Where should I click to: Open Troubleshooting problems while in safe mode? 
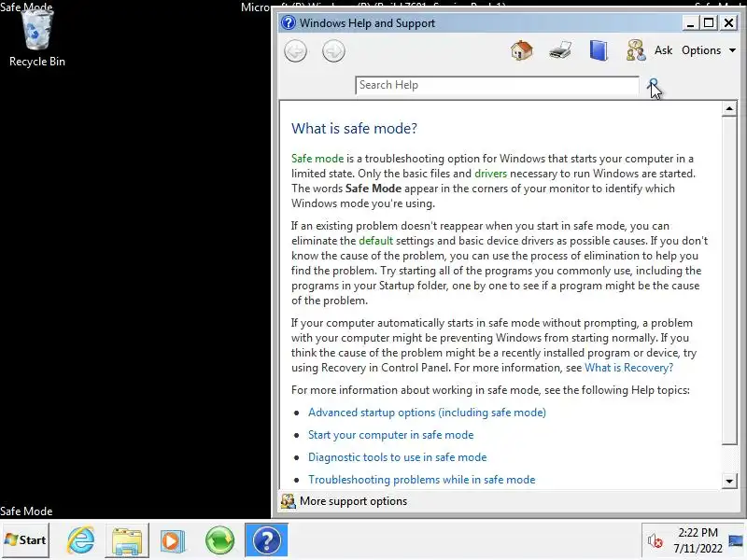pyautogui.click(x=422, y=480)
